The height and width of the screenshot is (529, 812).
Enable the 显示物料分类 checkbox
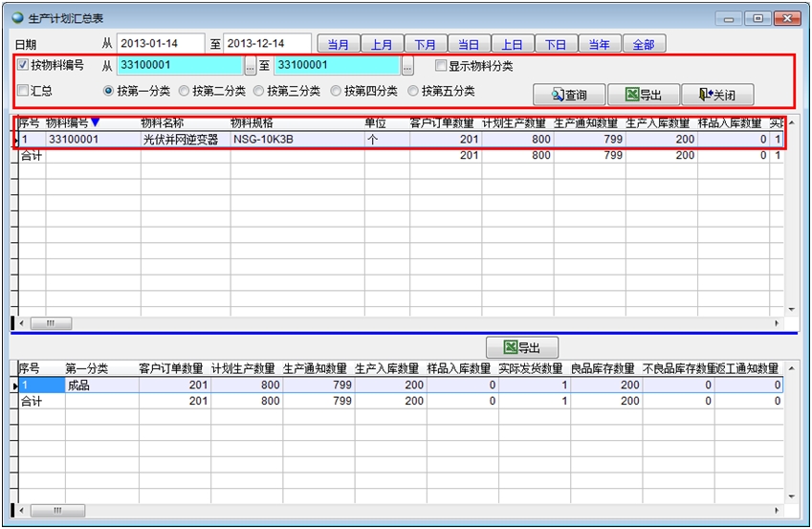click(x=441, y=66)
